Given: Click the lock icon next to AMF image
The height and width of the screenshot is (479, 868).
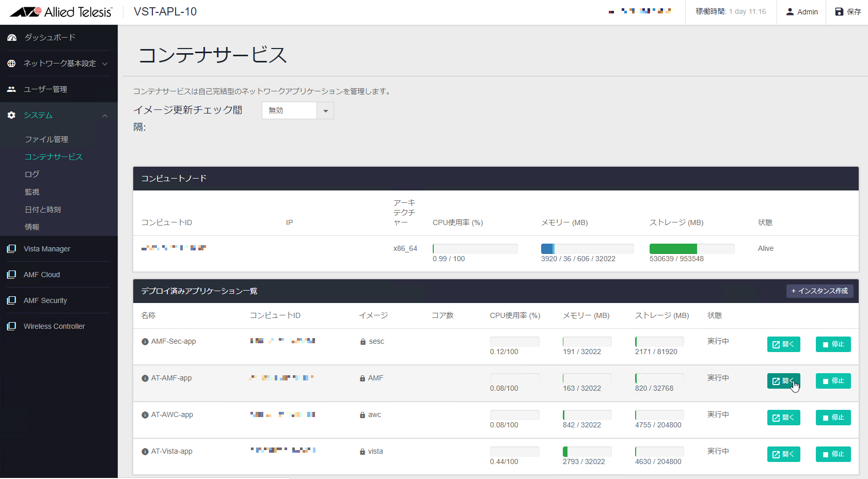Looking at the screenshot, I should 362,378.
